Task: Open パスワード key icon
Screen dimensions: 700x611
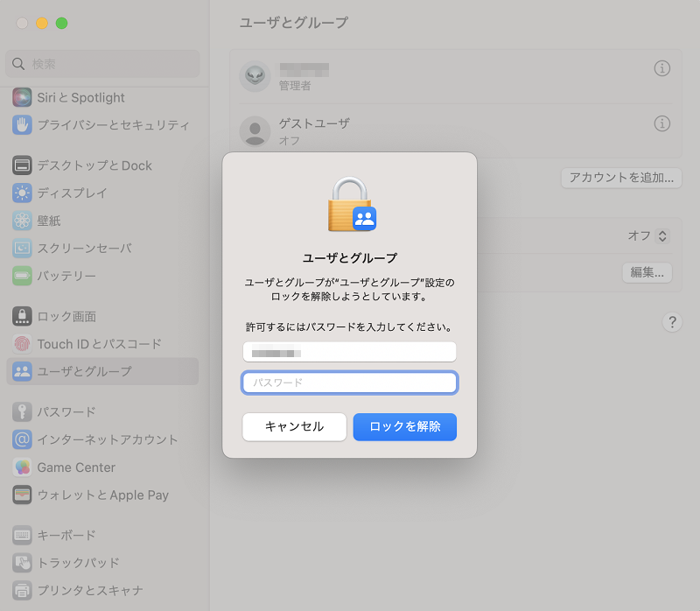Action: coord(22,411)
